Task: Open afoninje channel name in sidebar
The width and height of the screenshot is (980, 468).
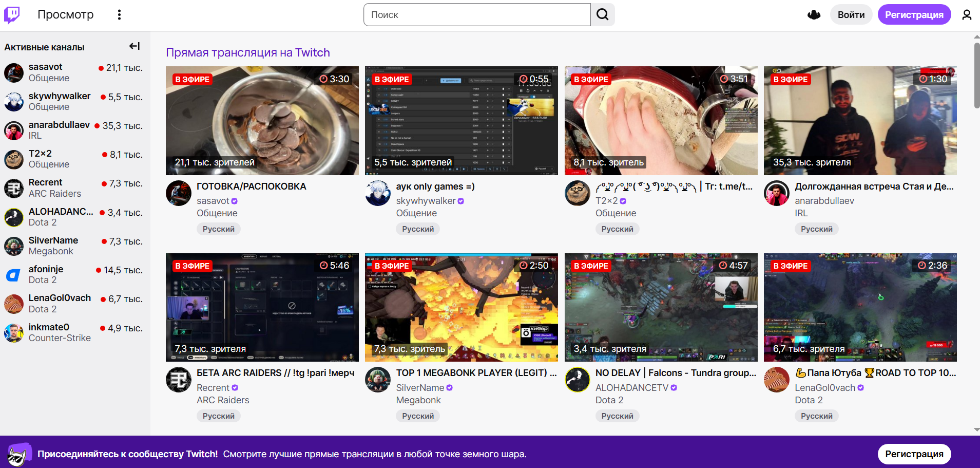Action: [x=46, y=269]
